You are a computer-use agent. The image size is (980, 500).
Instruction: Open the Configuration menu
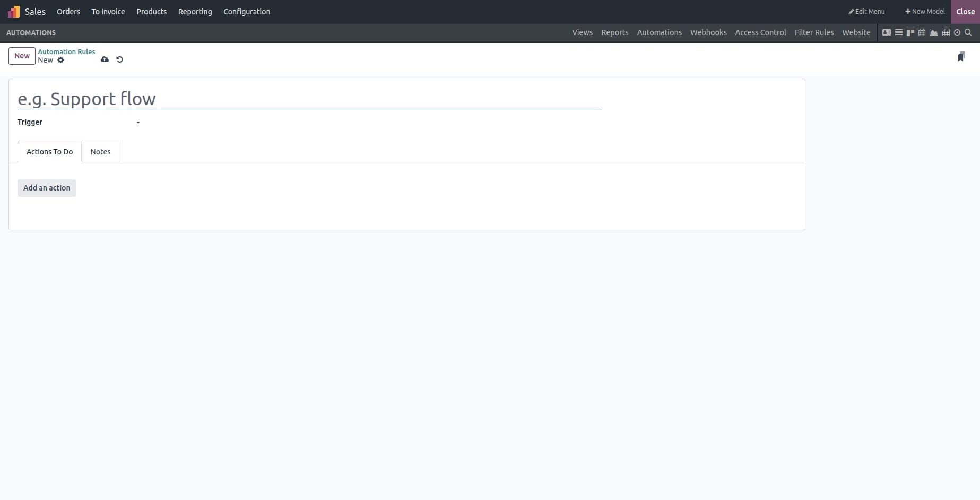(x=247, y=12)
